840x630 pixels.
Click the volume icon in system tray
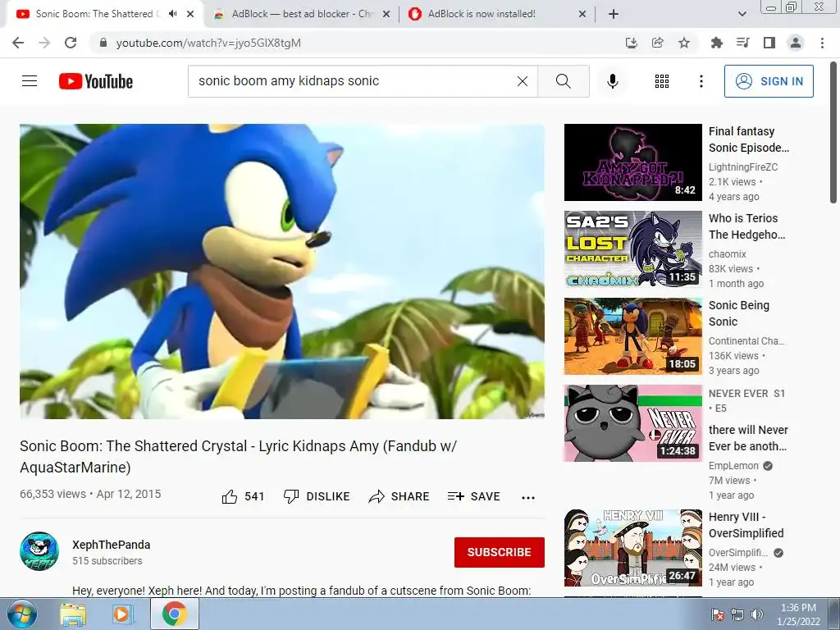(756, 614)
